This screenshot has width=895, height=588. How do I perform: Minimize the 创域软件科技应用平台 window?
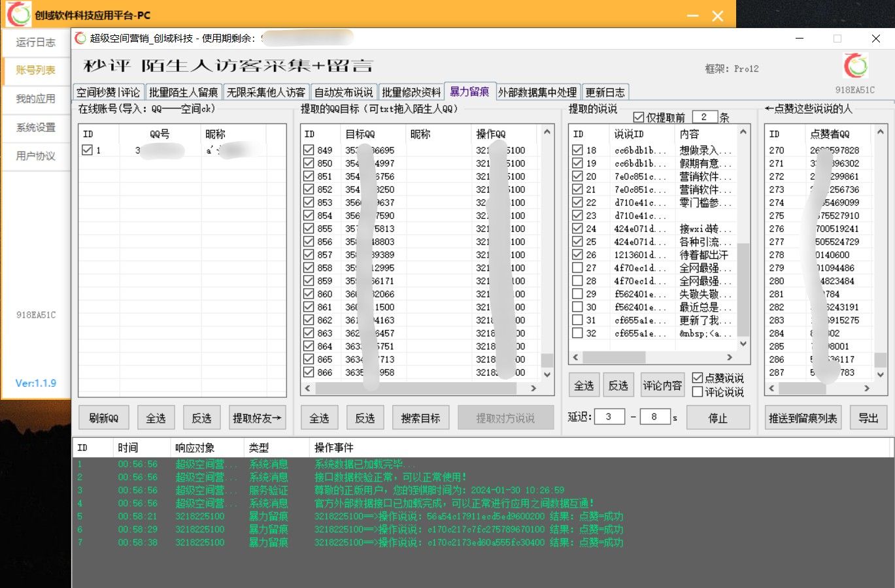point(692,15)
